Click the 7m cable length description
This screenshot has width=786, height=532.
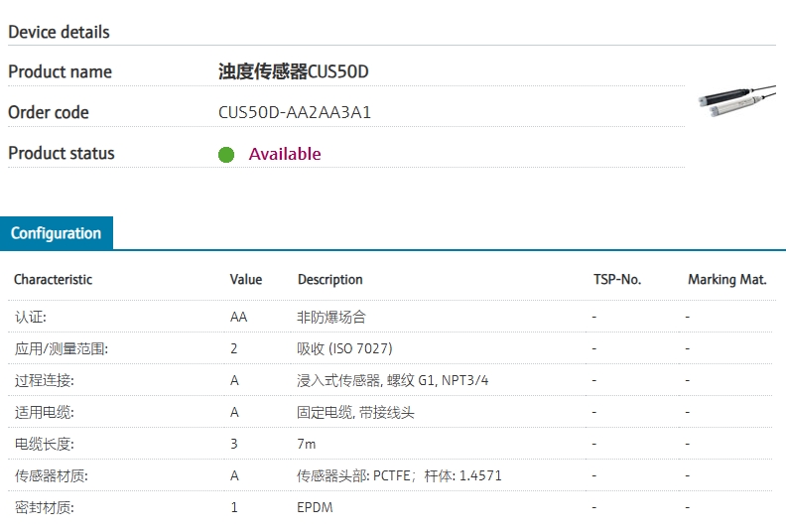307,445
